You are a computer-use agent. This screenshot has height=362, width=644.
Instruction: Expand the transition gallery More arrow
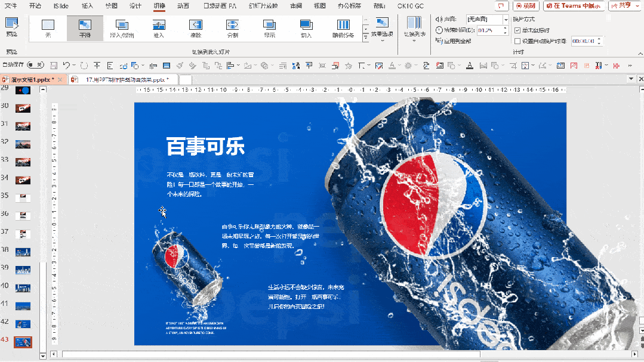[x=365, y=37]
